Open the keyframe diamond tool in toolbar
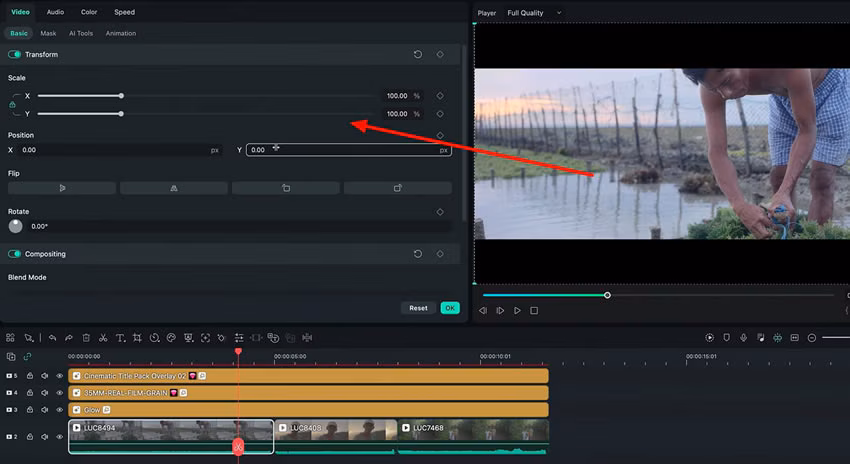This screenshot has width=850, height=464. pos(222,338)
